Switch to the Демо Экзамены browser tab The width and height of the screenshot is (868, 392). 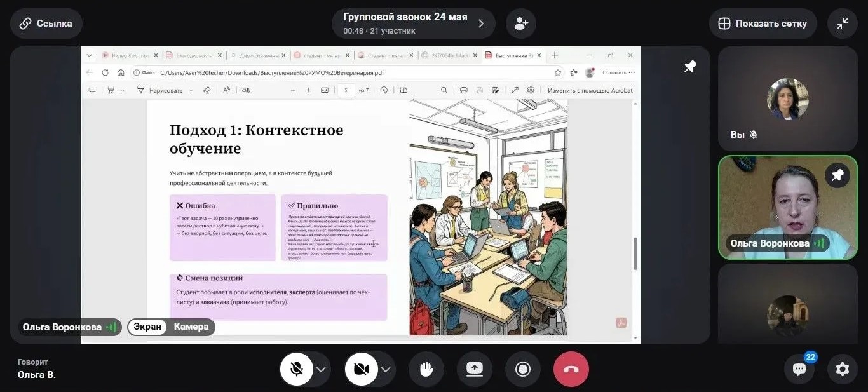click(257, 55)
